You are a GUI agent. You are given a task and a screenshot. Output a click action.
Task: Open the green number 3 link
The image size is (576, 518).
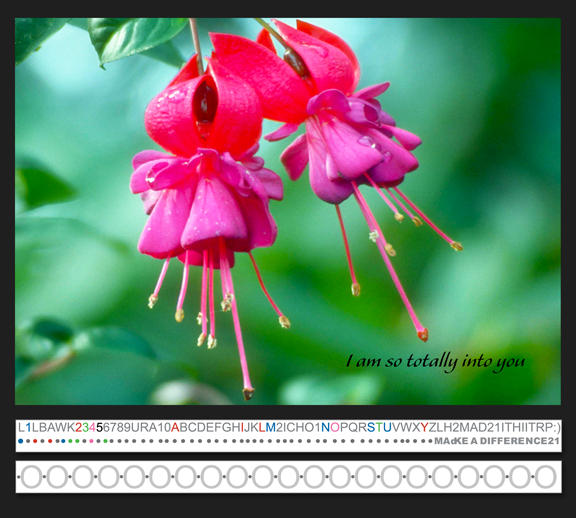pyautogui.click(x=86, y=427)
